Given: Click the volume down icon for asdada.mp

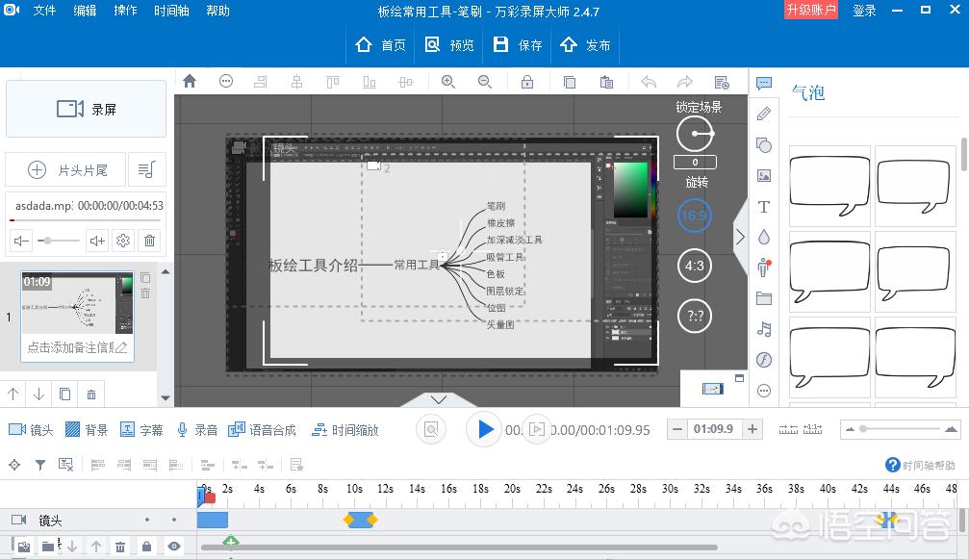Looking at the screenshot, I should point(21,241).
